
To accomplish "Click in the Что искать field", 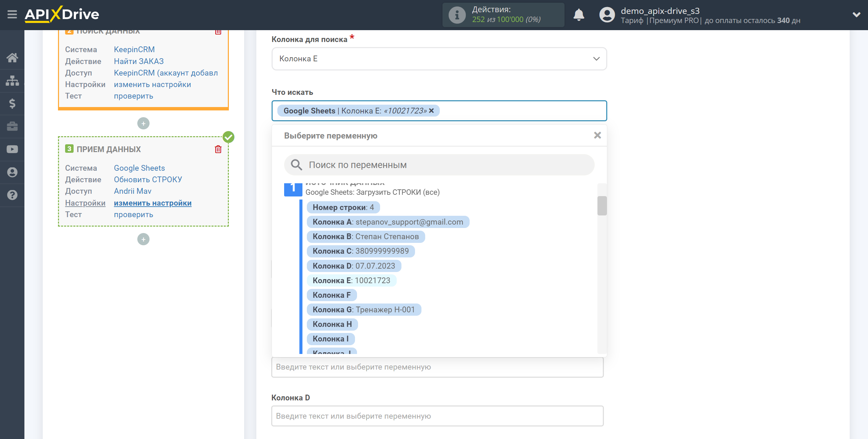I will [x=439, y=111].
